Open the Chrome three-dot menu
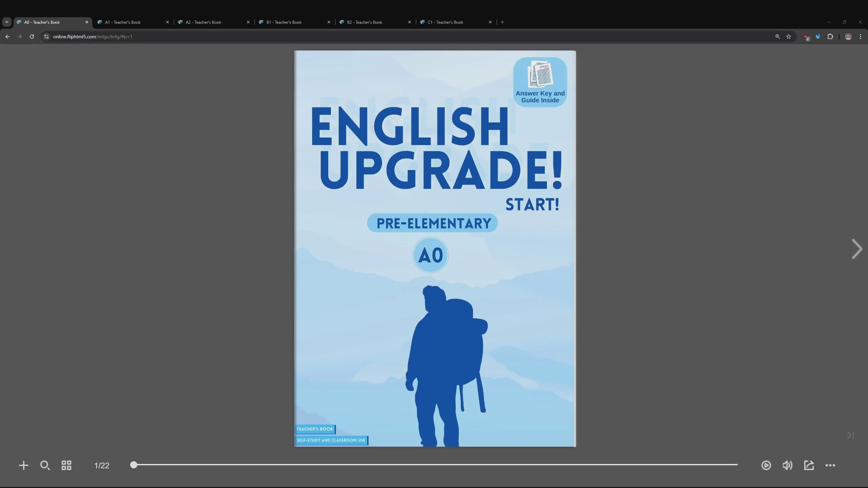The height and width of the screenshot is (488, 868). coord(861,37)
